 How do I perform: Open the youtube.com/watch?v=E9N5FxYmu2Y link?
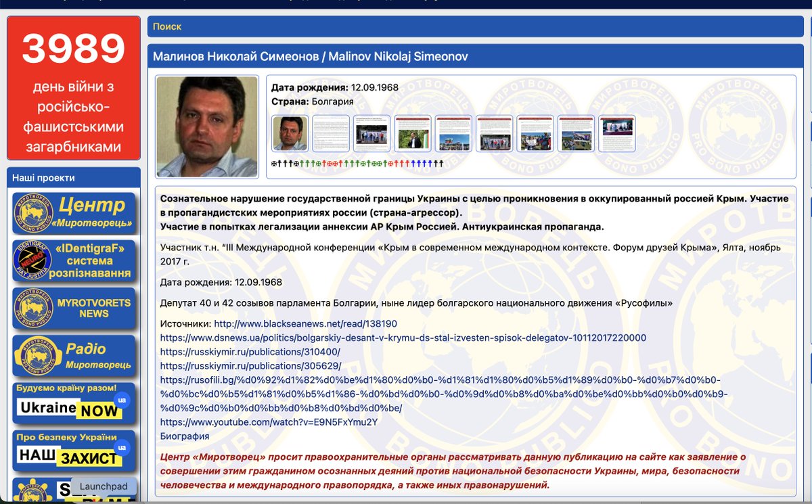pyautogui.click(x=269, y=422)
